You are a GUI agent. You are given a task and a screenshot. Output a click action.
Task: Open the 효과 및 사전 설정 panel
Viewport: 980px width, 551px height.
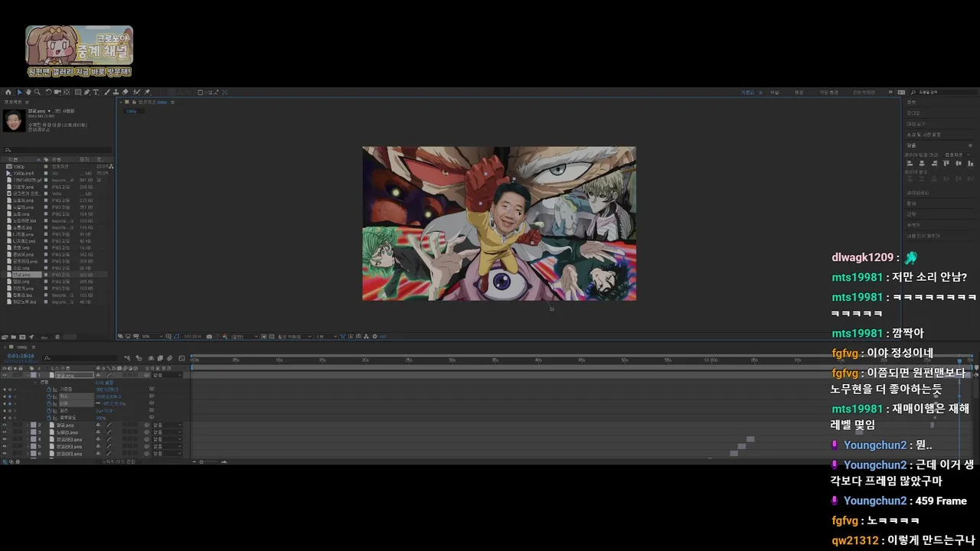click(x=923, y=135)
